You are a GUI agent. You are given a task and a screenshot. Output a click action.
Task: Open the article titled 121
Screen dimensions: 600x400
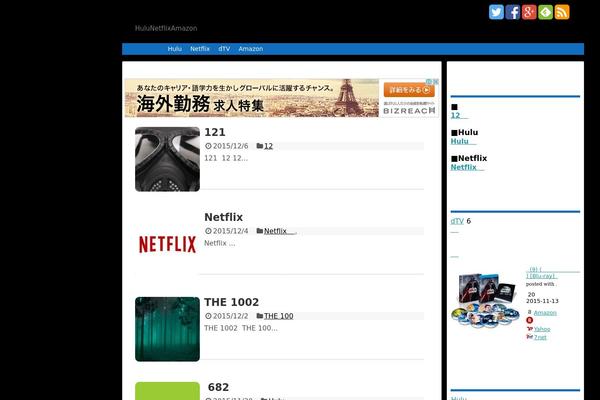215,132
